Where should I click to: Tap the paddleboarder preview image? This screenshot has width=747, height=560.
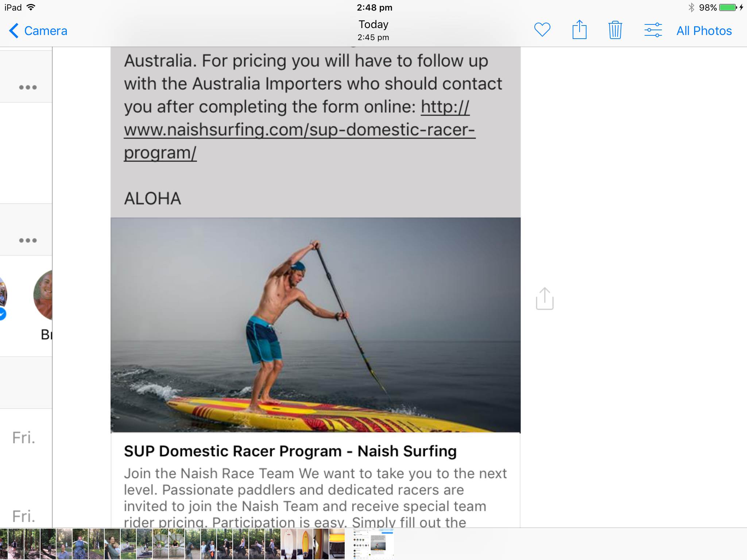[x=316, y=325]
